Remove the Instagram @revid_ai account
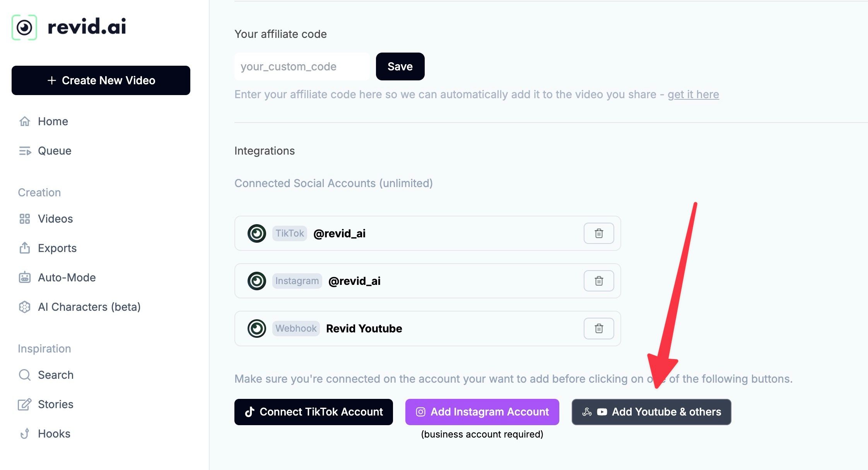This screenshot has height=470, width=868. [598, 281]
